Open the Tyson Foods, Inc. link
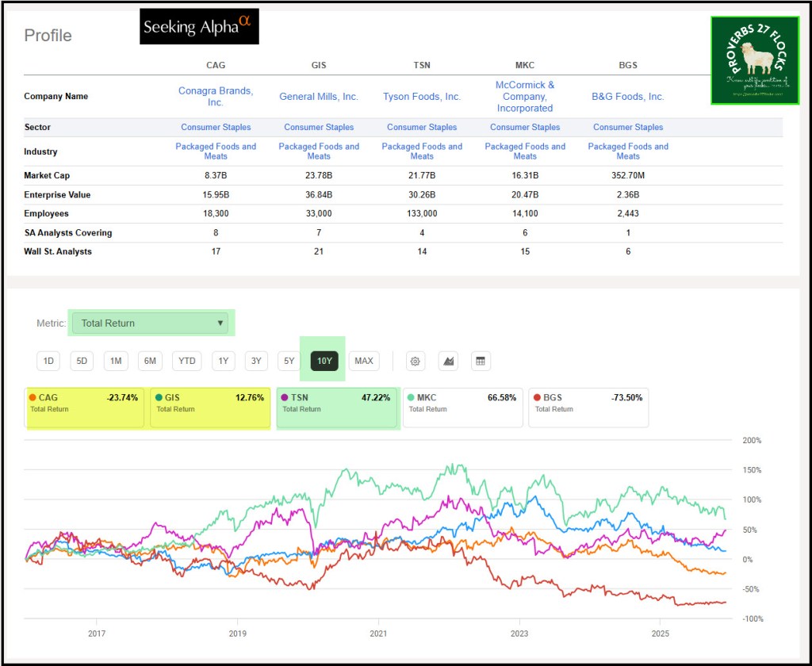This screenshot has height=666, width=812. click(x=422, y=96)
